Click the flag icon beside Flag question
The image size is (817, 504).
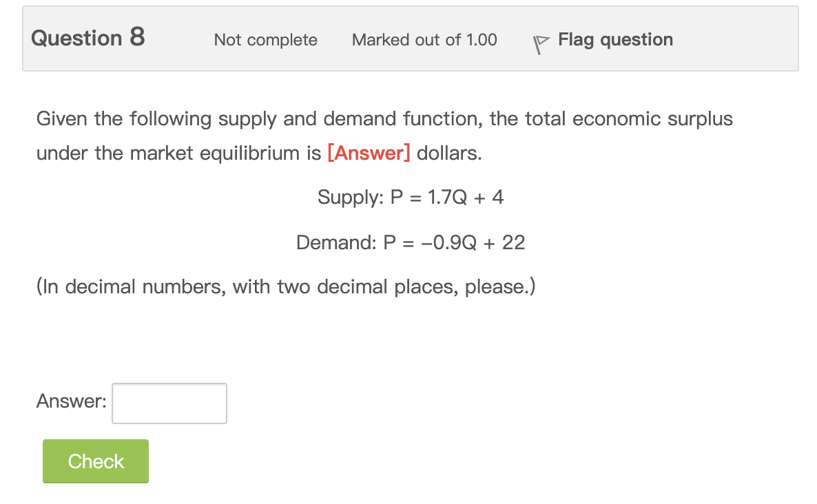point(541,41)
